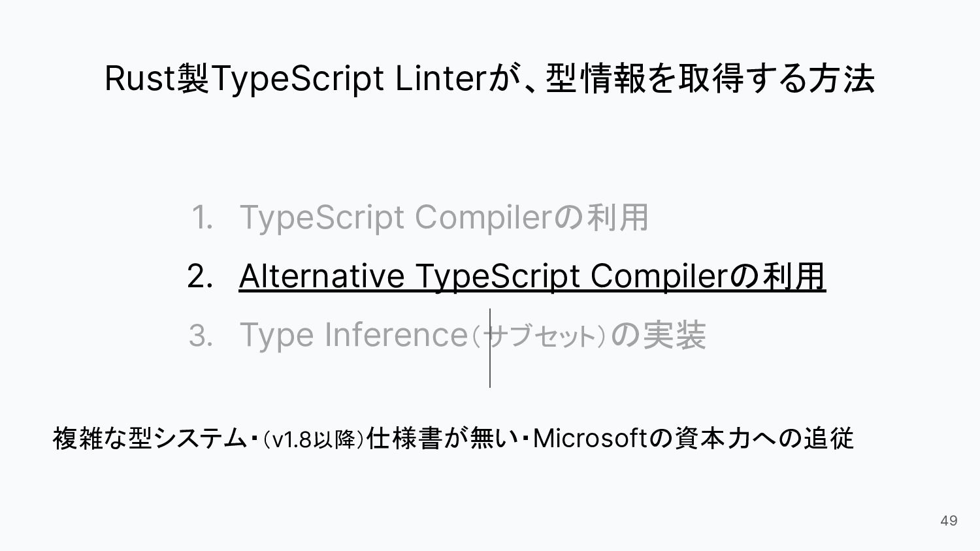Click the thin vertical cursor line
This screenshot has width=980, height=551.
(x=490, y=348)
